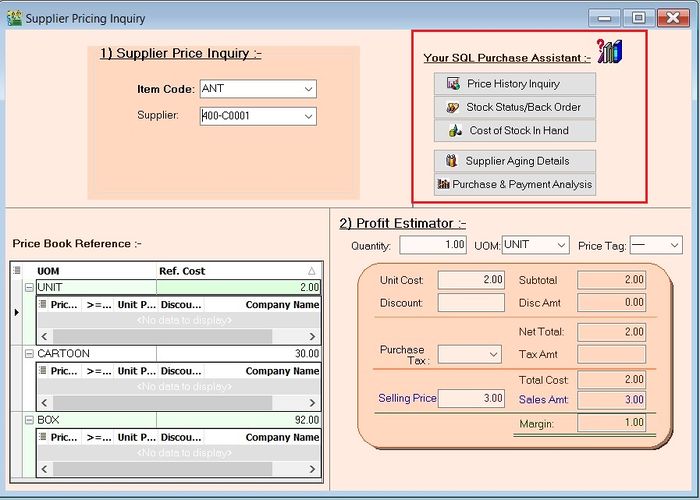
Task: Open Cost of Stock In Hand
Action: 514,131
